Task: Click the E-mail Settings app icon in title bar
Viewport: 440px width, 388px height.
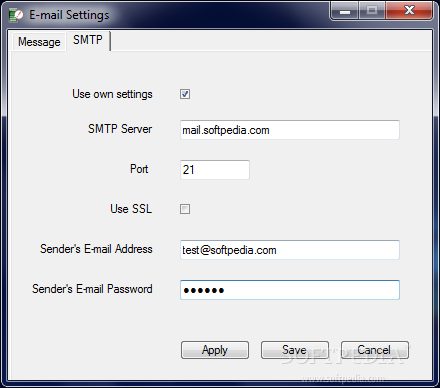Action: (15, 15)
